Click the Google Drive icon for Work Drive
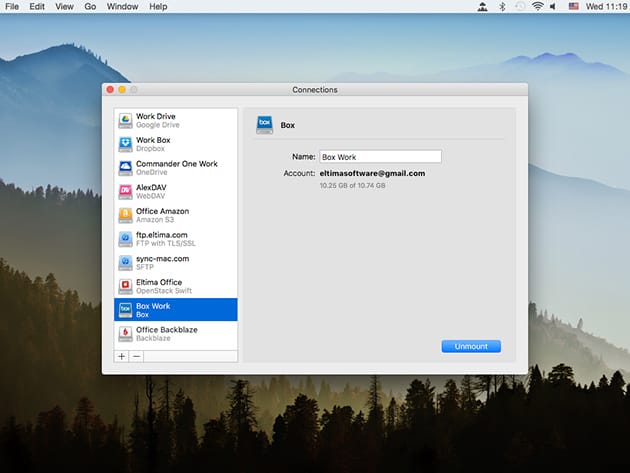Screen dimensions: 630x473 [x=125, y=120]
